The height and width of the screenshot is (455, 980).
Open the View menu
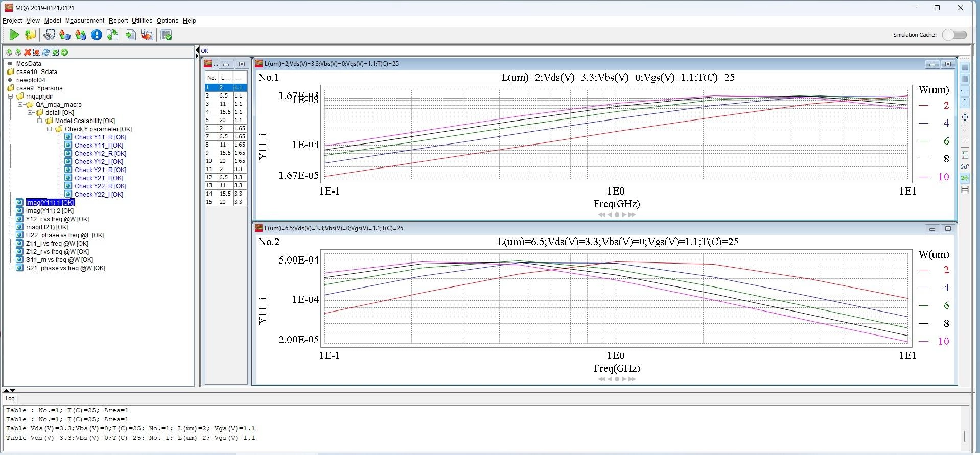(x=33, y=21)
